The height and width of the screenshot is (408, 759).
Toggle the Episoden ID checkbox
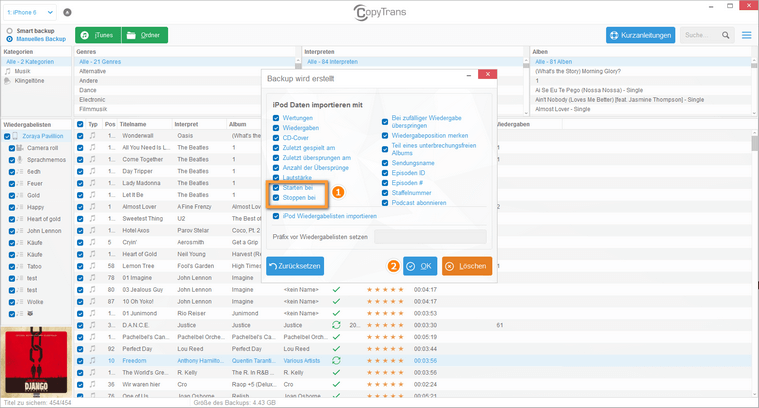[385, 173]
